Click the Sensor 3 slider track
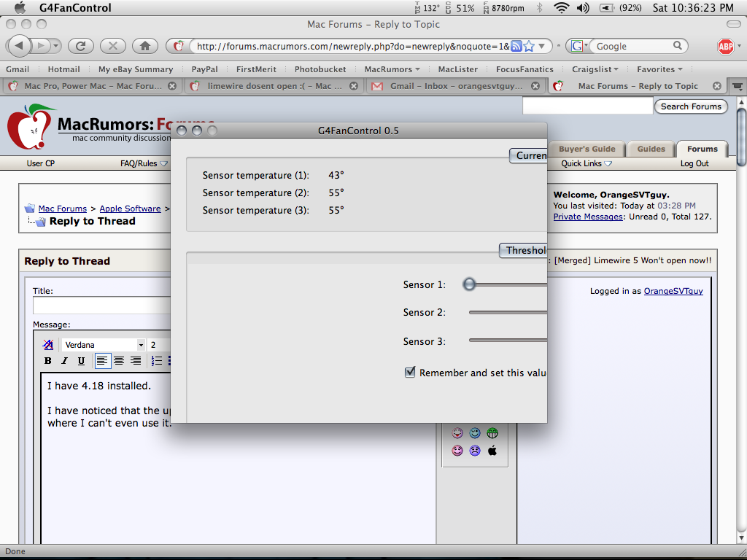 (508, 341)
